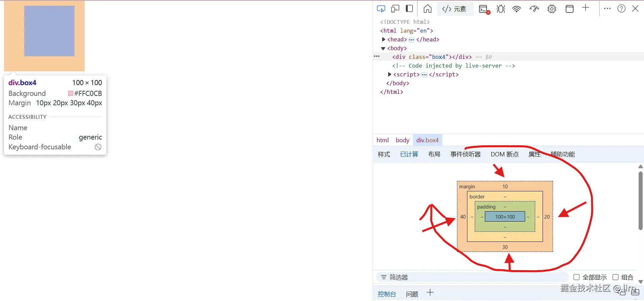Open the Performance gauge icon
Screen dimensions: 644x301
534,9
